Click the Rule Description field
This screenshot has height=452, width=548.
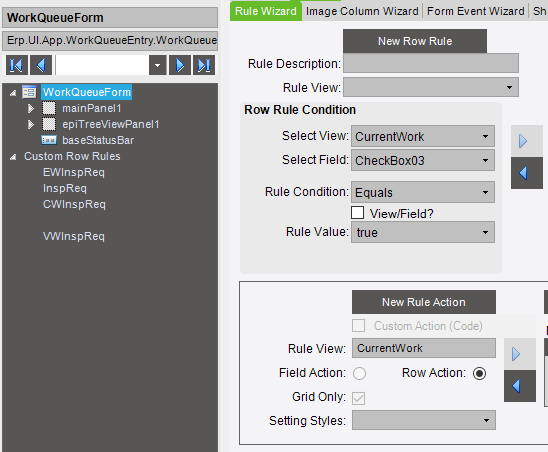431,63
